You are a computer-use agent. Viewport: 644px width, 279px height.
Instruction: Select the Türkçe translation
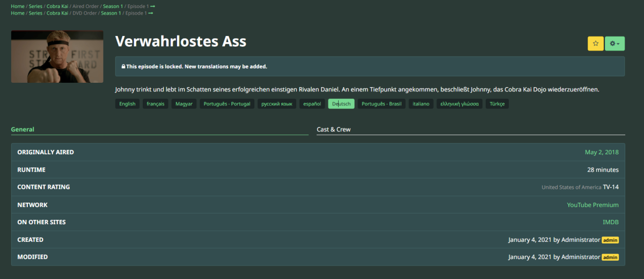[497, 104]
